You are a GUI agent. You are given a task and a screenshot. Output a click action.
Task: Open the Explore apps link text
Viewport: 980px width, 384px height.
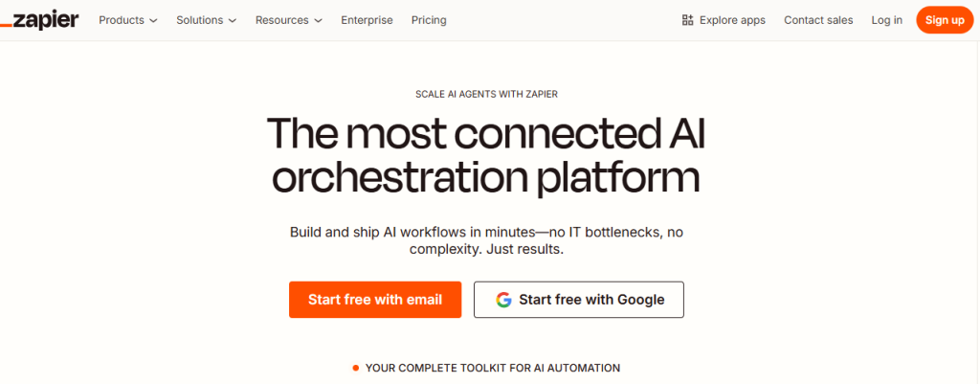(732, 20)
